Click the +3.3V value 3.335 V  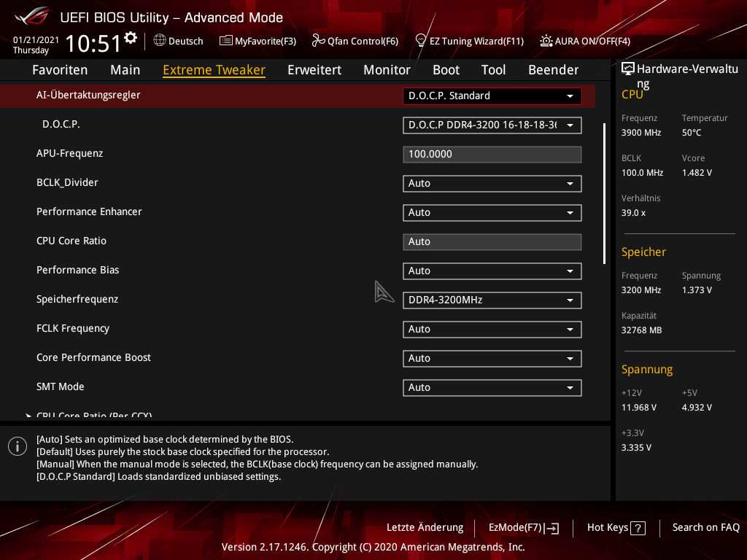point(636,448)
